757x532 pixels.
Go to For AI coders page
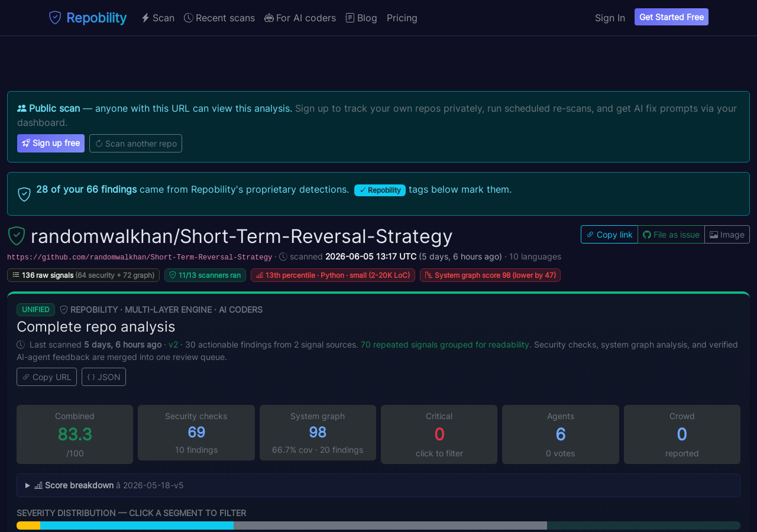300,18
